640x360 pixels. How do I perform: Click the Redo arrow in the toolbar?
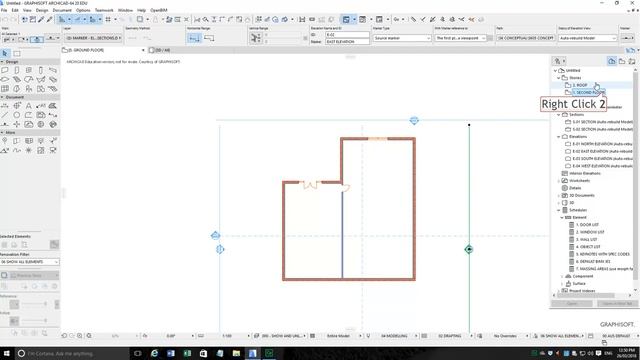[x=13, y=19]
